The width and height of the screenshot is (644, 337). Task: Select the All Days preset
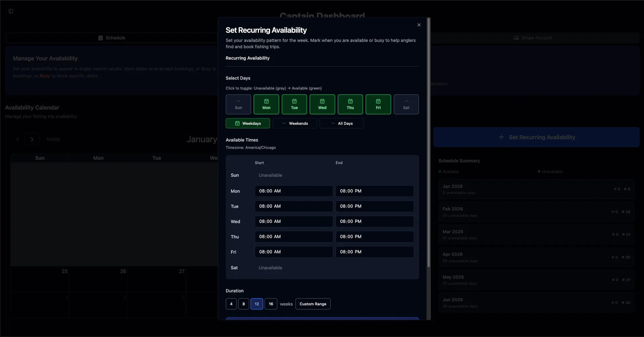click(341, 123)
